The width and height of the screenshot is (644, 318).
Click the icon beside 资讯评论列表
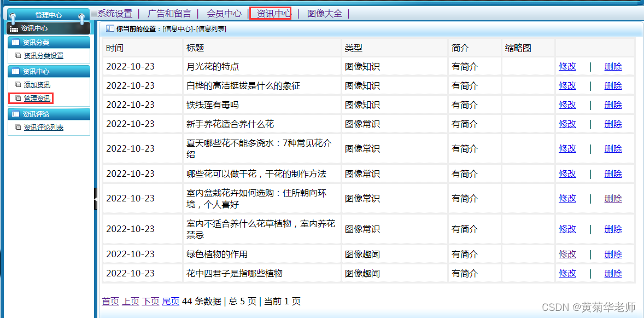pyautogui.click(x=17, y=128)
